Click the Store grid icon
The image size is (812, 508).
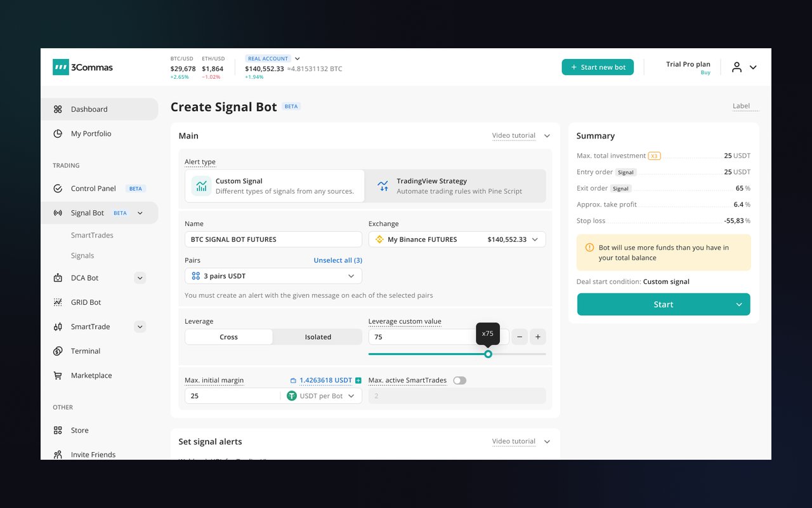(58, 430)
